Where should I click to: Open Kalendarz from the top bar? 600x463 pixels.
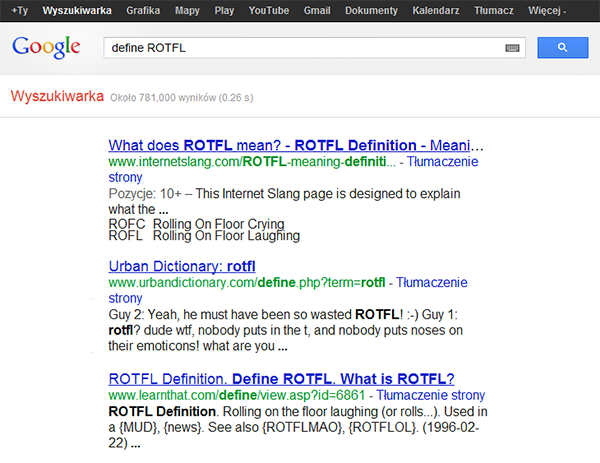(436, 10)
